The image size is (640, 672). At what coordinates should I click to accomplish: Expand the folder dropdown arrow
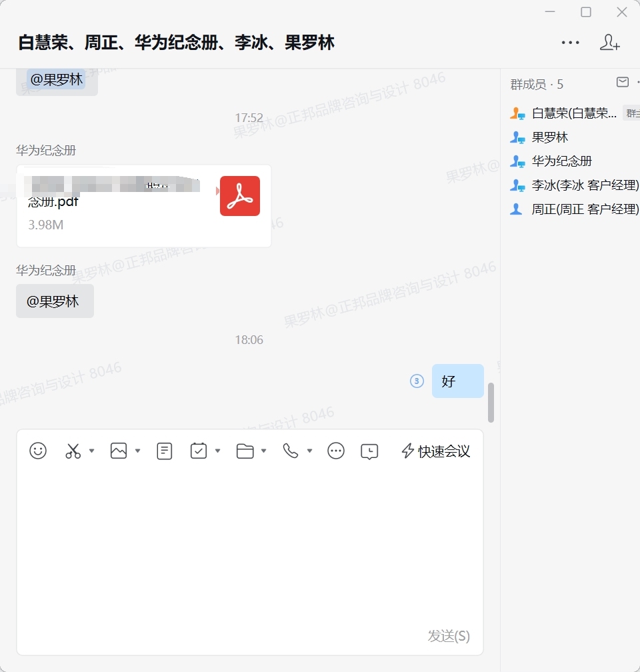coord(263,451)
